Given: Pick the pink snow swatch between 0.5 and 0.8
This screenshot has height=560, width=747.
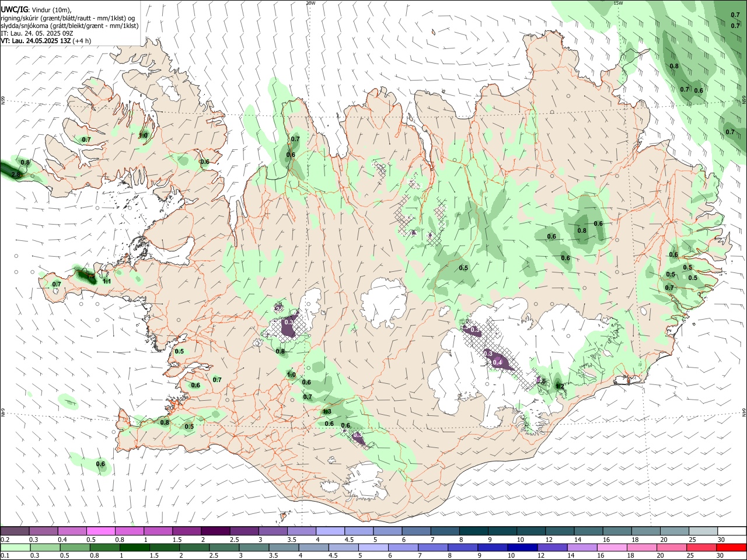Looking at the screenshot, I should [100, 531].
